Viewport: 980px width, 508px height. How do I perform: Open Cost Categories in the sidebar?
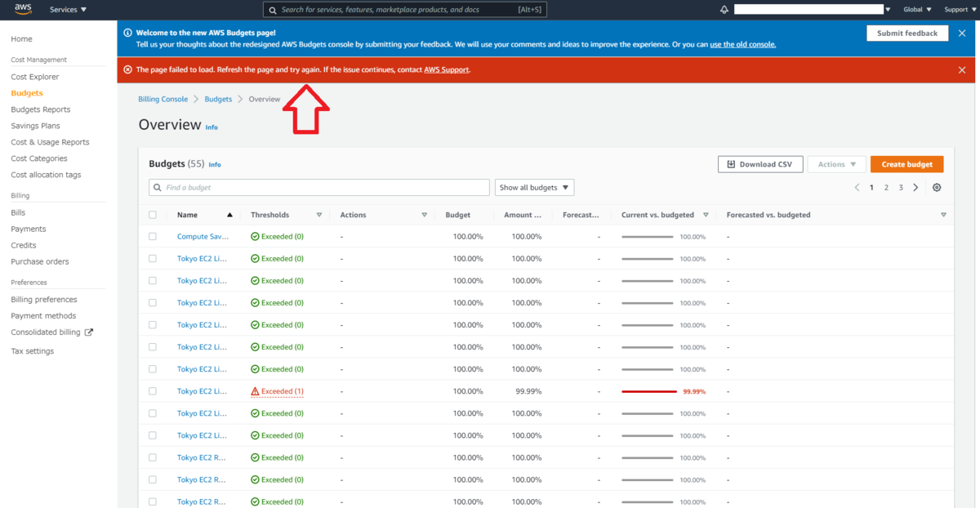[39, 158]
